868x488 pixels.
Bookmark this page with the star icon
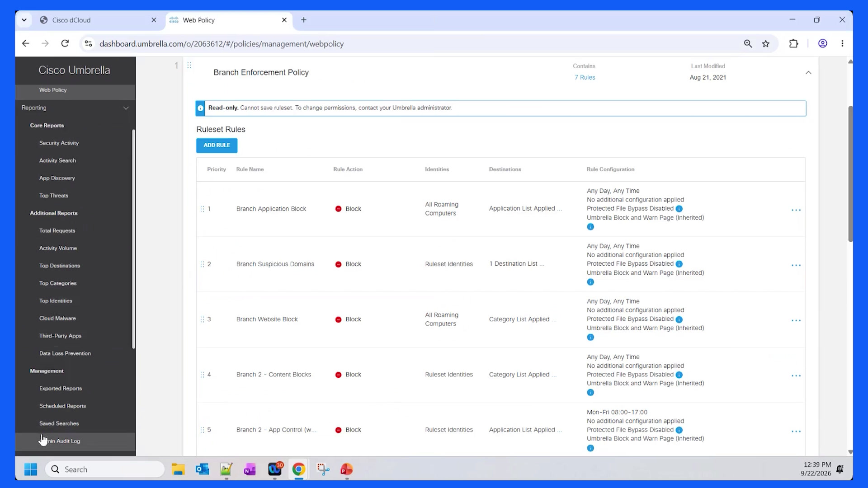coord(765,43)
